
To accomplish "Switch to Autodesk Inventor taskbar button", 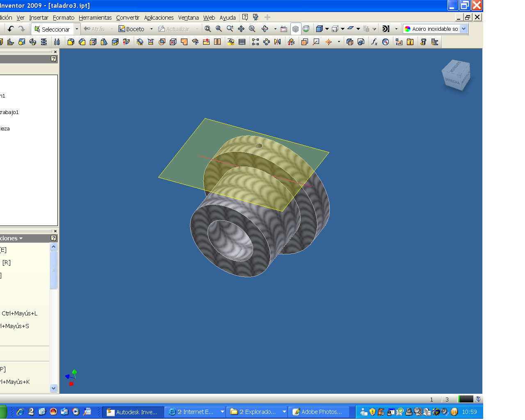I will click(133, 412).
